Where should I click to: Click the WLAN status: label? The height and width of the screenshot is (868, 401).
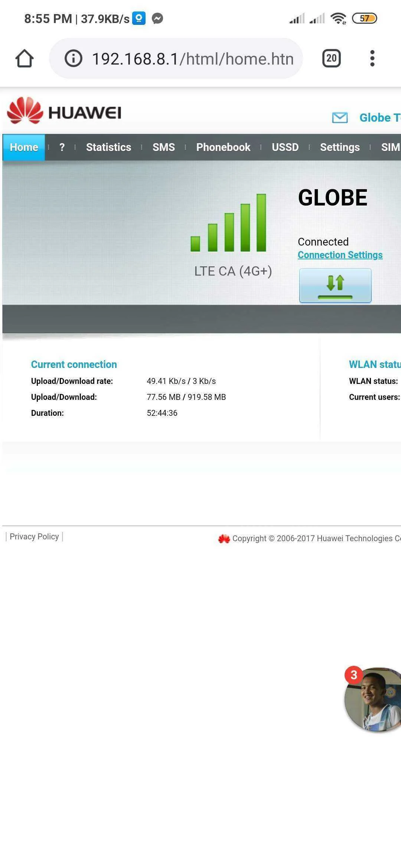[x=374, y=381]
